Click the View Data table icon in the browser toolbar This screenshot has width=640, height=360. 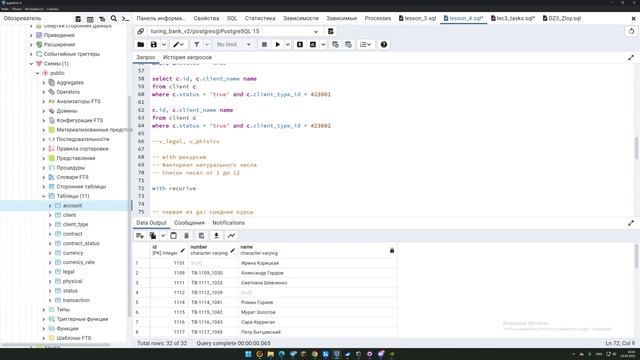90,19
